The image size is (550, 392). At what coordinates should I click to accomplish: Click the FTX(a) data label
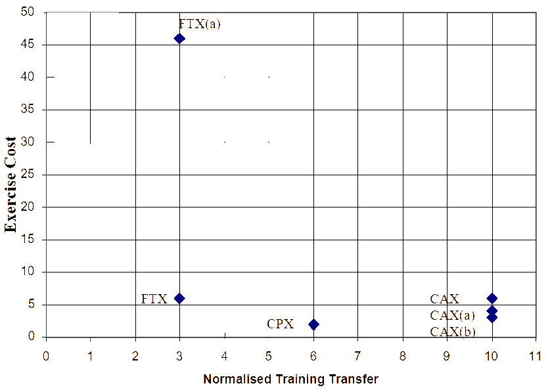[200, 24]
